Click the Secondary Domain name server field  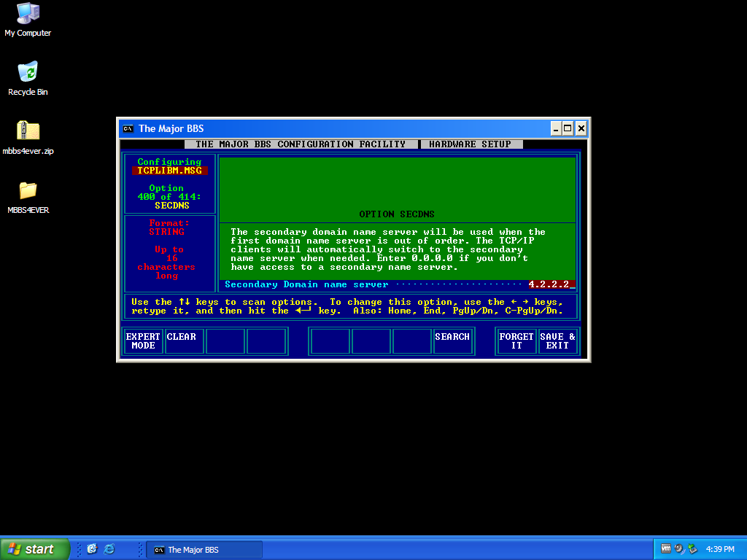551,284
